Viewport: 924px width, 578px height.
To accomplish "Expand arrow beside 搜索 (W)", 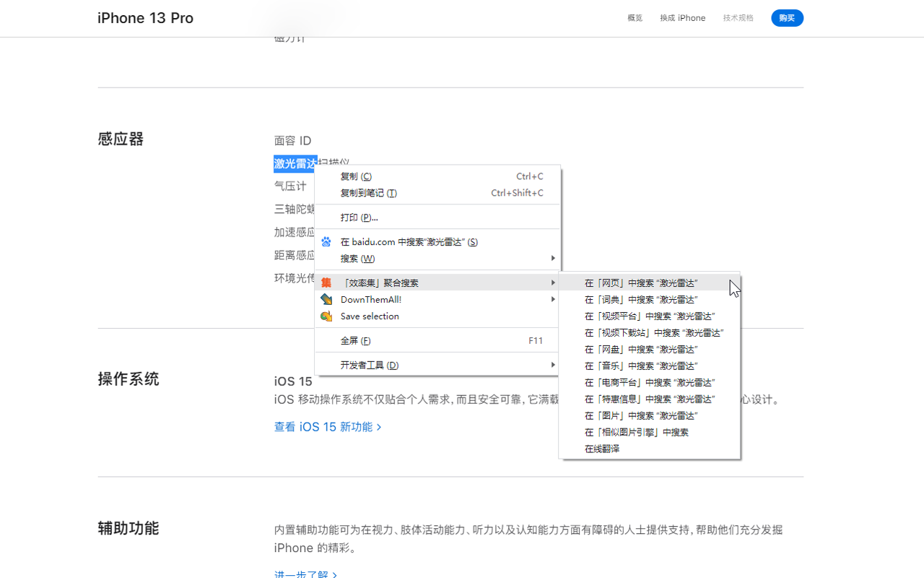I will (553, 259).
